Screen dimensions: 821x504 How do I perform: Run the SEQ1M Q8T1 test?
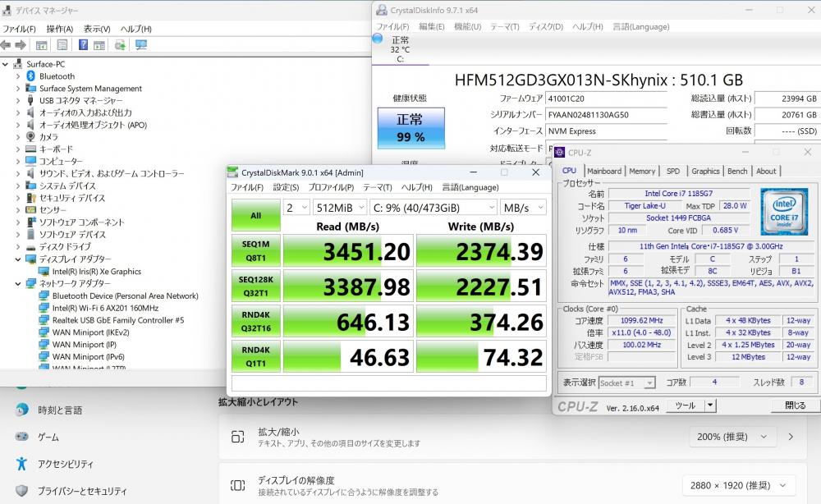pyautogui.click(x=256, y=250)
